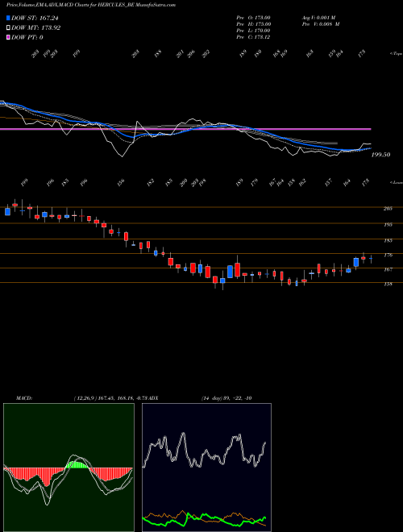Click the HERCULES_BE chart title text
This screenshot has width=403, height=532.
(x=91, y=5)
